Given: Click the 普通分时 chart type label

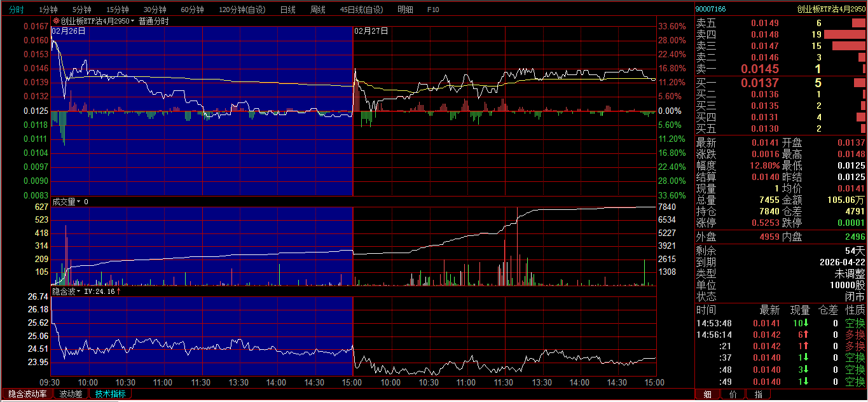Looking at the screenshot, I should [154, 21].
